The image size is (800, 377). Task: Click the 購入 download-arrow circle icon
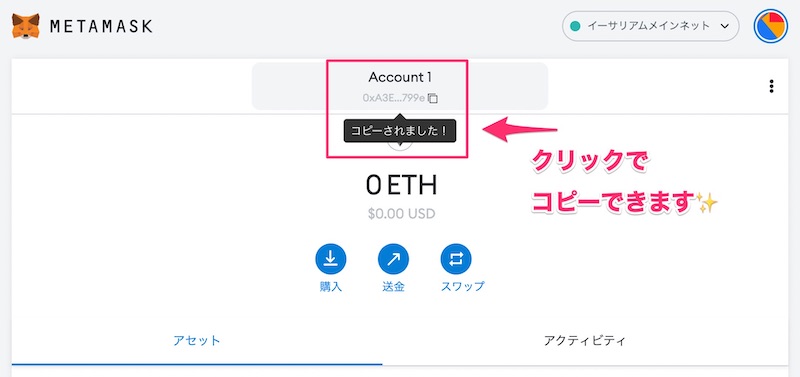(331, 260)
